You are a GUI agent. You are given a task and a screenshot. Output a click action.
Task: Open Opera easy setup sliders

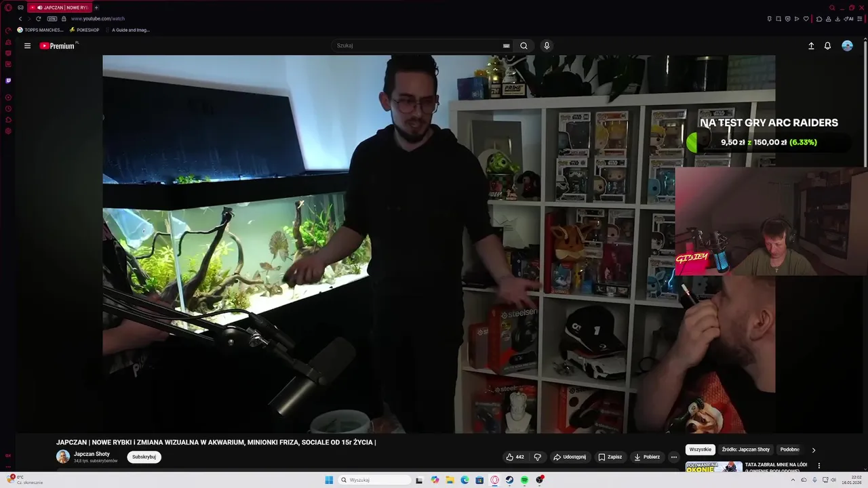tap(860, 19)
